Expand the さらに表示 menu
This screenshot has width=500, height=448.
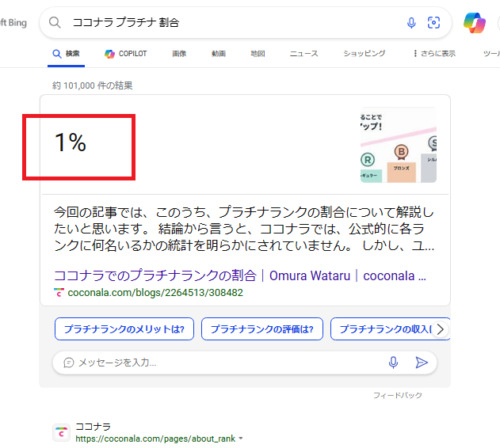click(x=434, y=54)
